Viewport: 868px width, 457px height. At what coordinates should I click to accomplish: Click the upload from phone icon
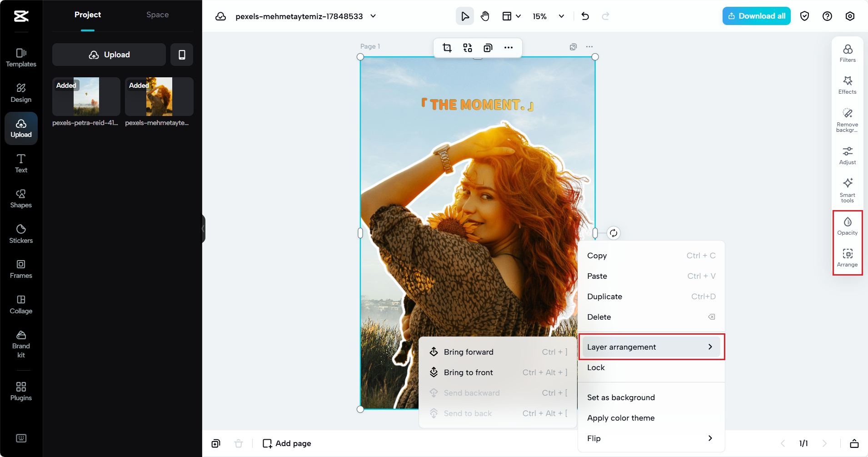point(182,55)
